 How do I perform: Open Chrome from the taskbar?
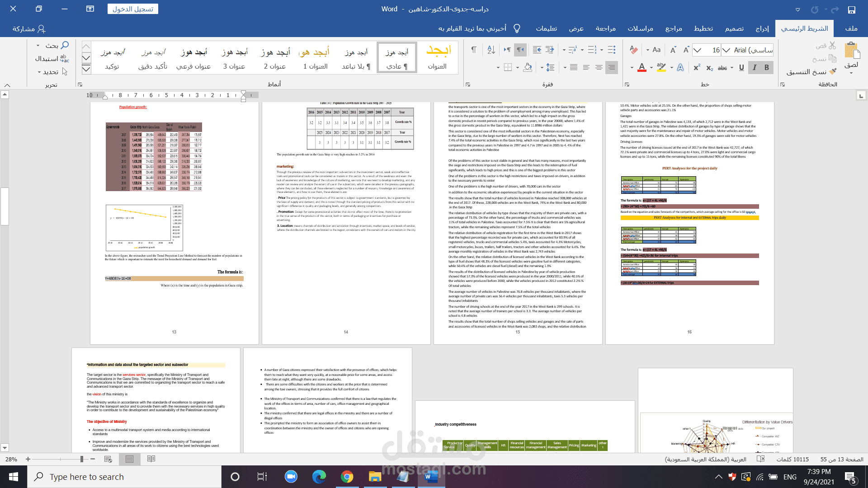[347, 477]
